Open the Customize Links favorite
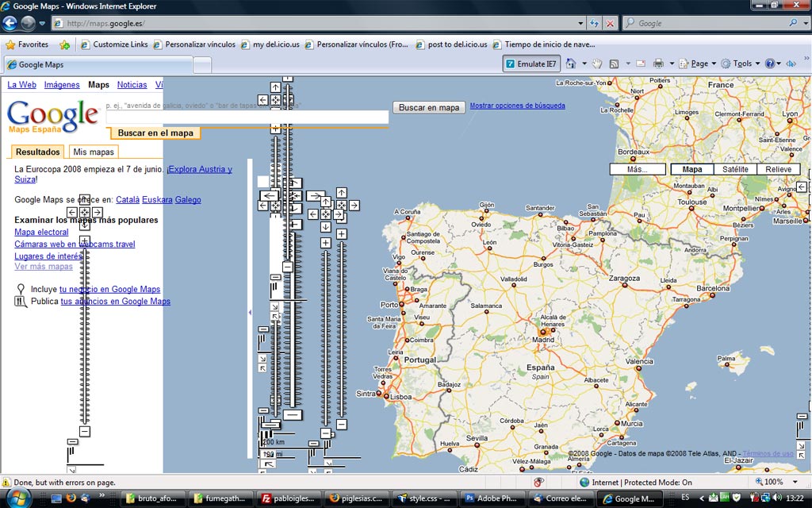This screenshot has width=812, height=508. (114, 44)
